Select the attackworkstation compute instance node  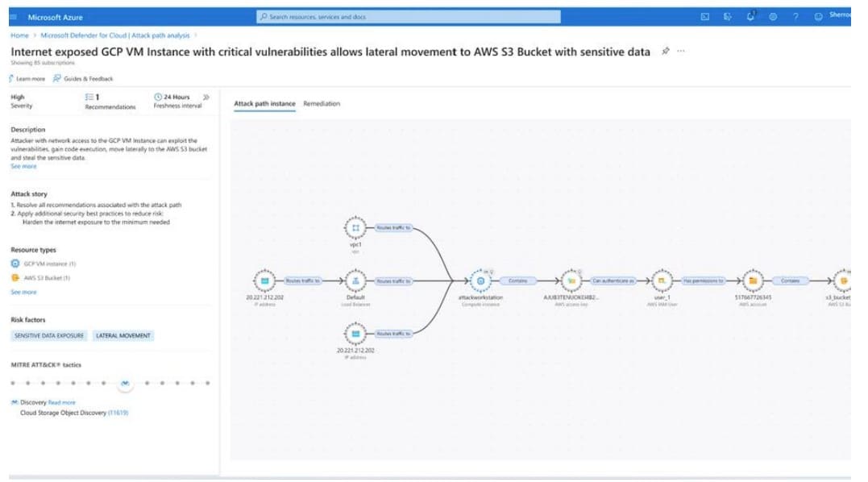[480, 281]
